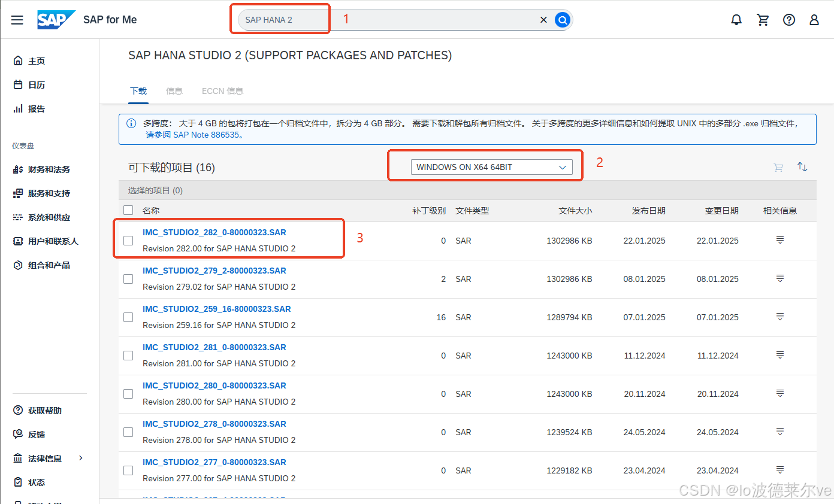Click the 补丁级别 column header
This screenshot has height=504, width=834.
tap(429, 211)
